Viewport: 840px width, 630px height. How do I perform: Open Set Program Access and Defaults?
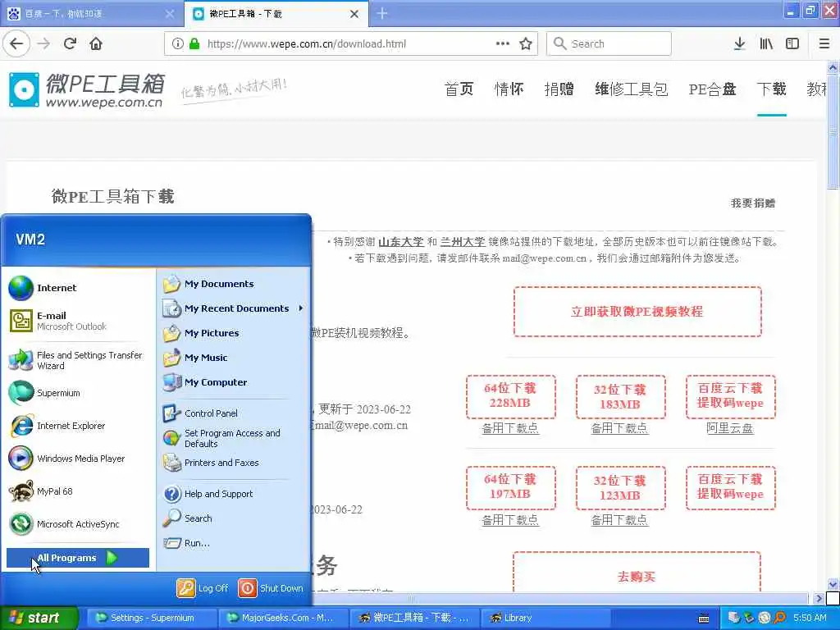tap(233, 438)
